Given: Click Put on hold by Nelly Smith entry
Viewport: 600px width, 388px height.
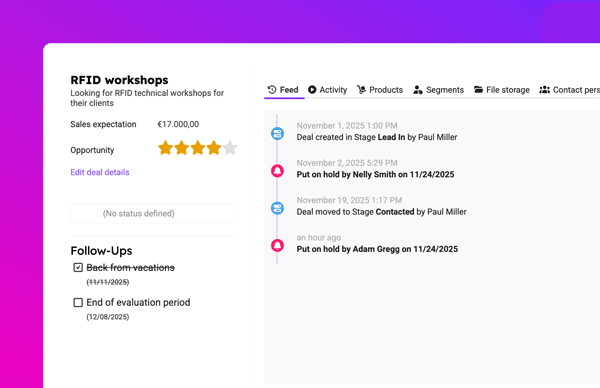Looking at the screenshot, I should (x=375, y=174).
